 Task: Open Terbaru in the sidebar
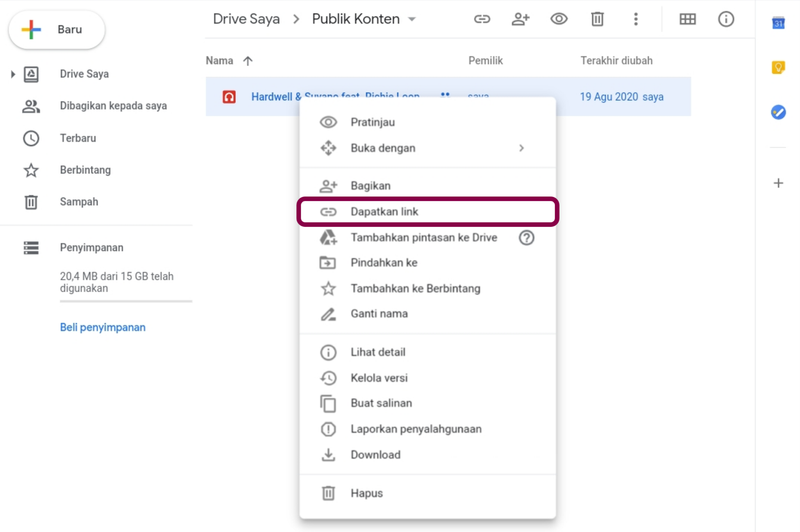[x=78, y=138]
